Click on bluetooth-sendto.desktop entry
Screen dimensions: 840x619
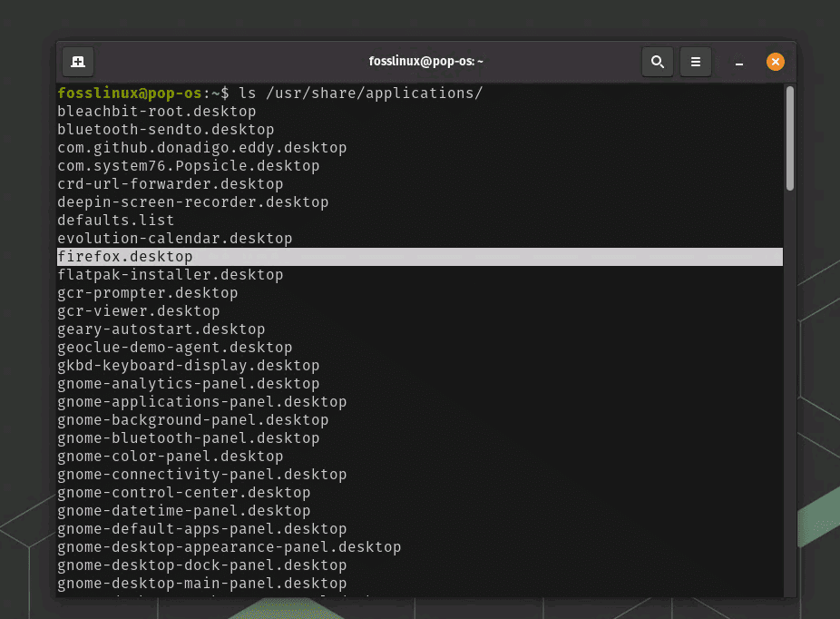166,129
